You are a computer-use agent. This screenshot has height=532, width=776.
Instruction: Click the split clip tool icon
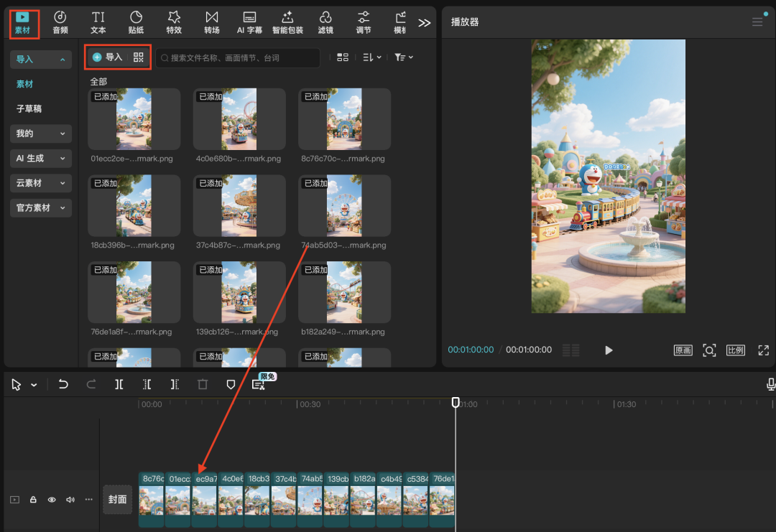[119, 385]
